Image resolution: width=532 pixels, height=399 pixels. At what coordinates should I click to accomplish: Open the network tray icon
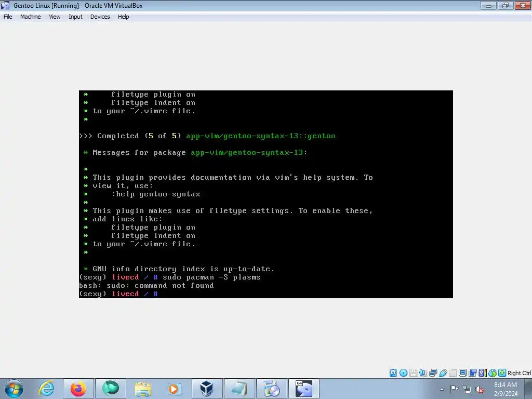coord(467,389)
